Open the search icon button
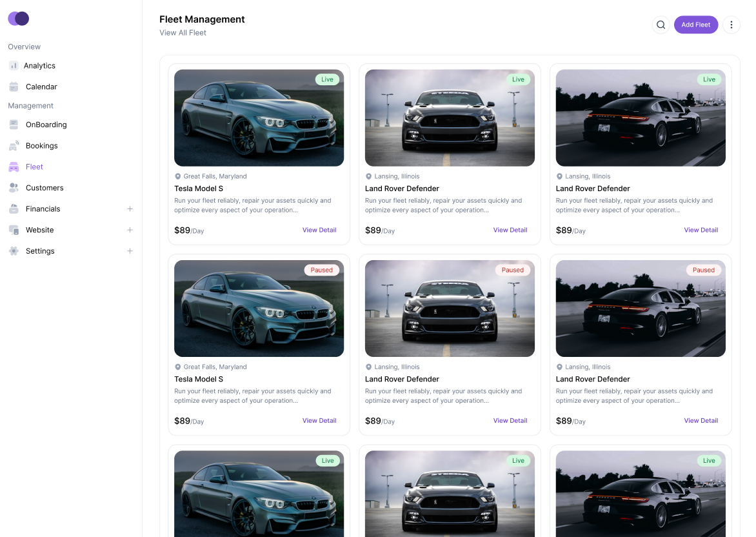Viewport: 756px width, 537px height. tap(661, 25)
